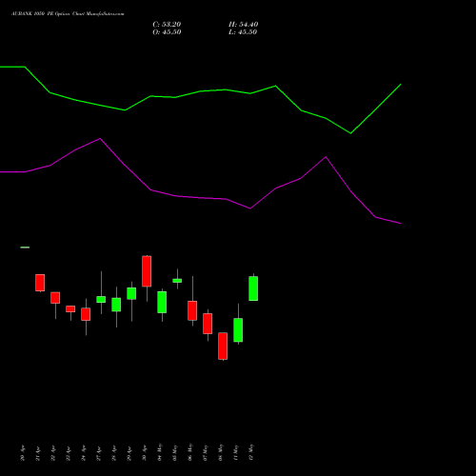Screen dimensions: 476x476
Task: Select the 20 Apr date label
Action: (x=22, y=453)
